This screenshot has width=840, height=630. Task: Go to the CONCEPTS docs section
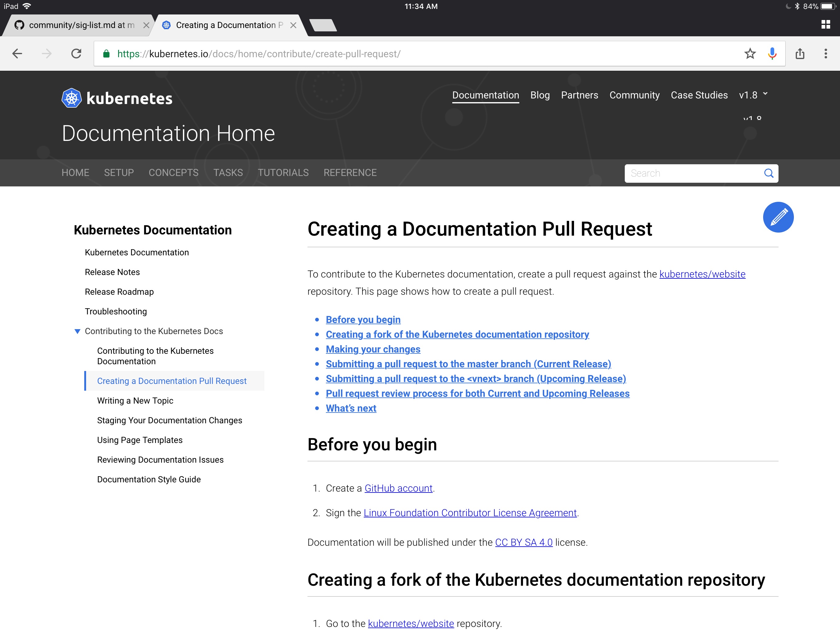tap(173, 173)
